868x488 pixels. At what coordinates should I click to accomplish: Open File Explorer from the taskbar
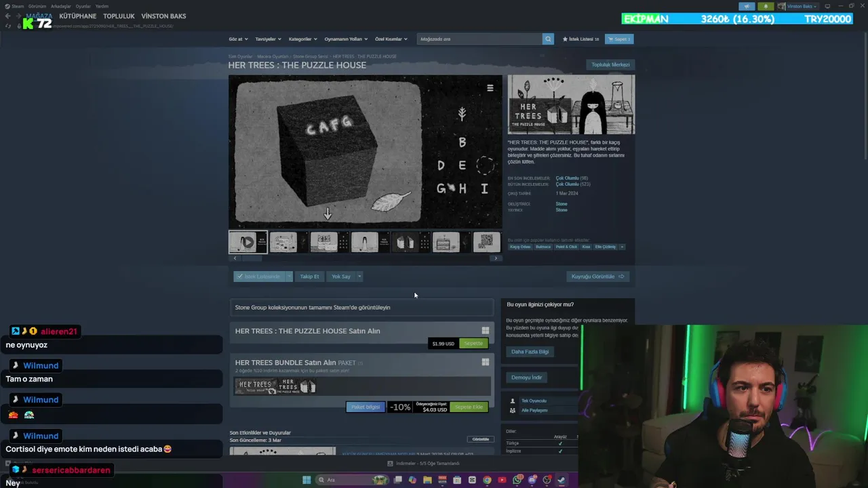coord(427,480)
